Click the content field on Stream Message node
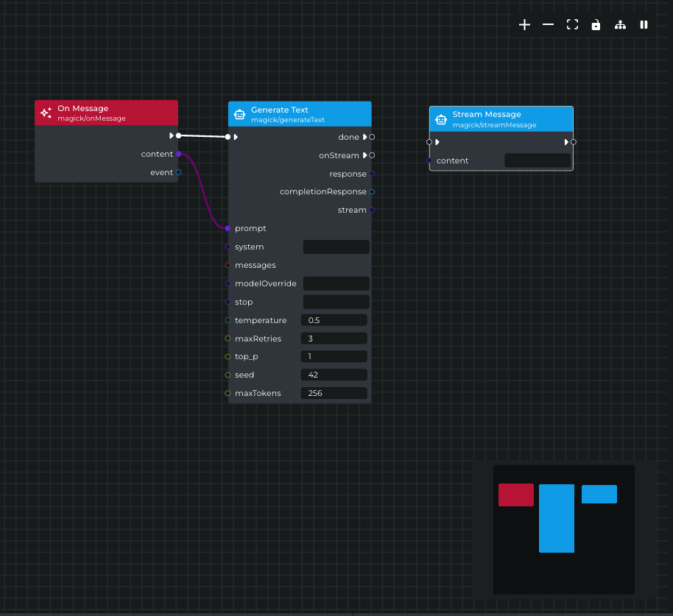 coord(537,160)
